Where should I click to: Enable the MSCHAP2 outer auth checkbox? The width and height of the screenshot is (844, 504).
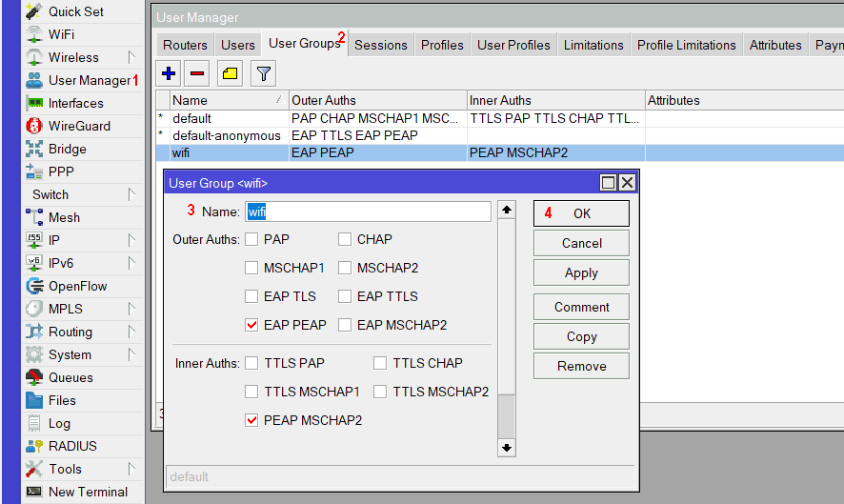(x=345, y=268)
